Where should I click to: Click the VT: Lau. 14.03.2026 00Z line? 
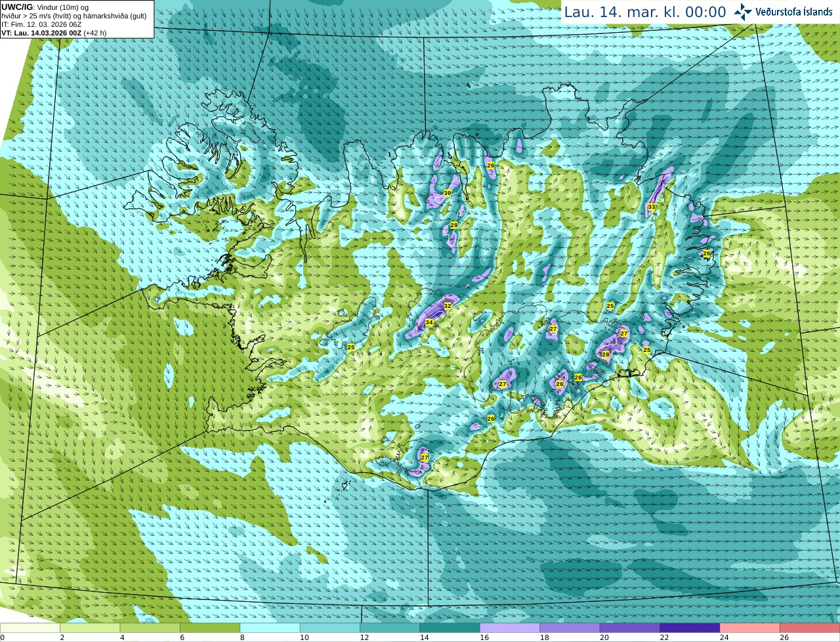(x=54, y=33)
